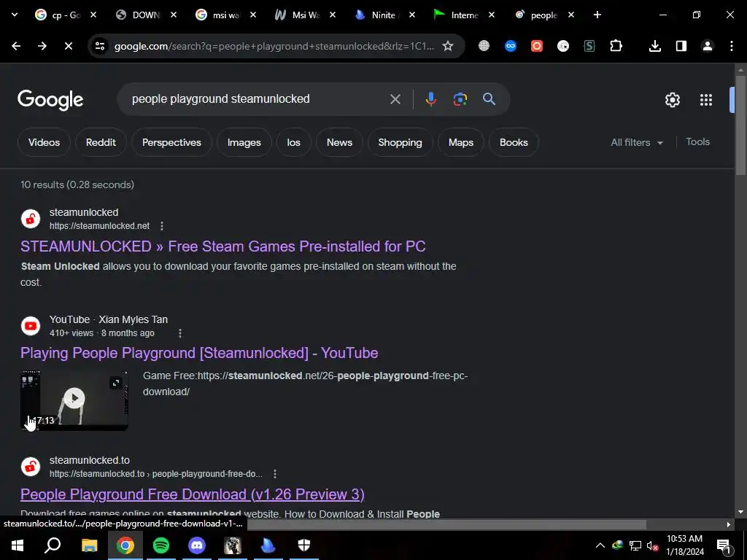The height and width of the screenshot is (560, 747).
Task: Open STEAMUNLOCKED Free Steam Games link
Action: pyautogui.click(x=223, y=246)
